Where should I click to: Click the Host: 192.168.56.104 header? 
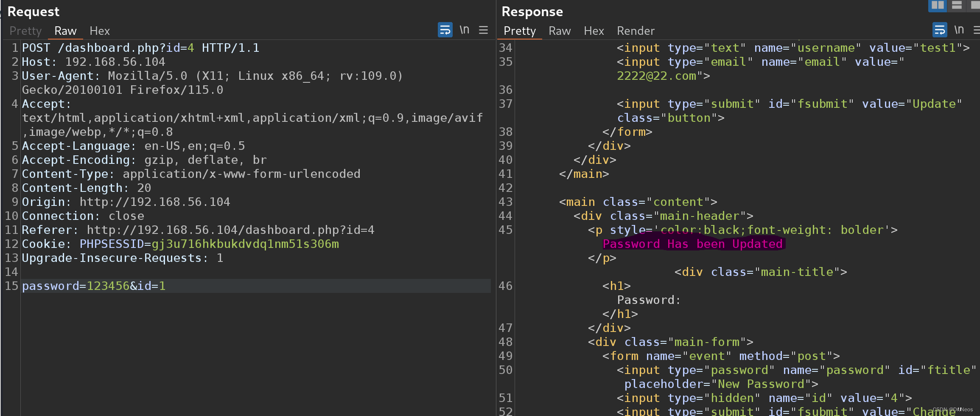(94, 62)
